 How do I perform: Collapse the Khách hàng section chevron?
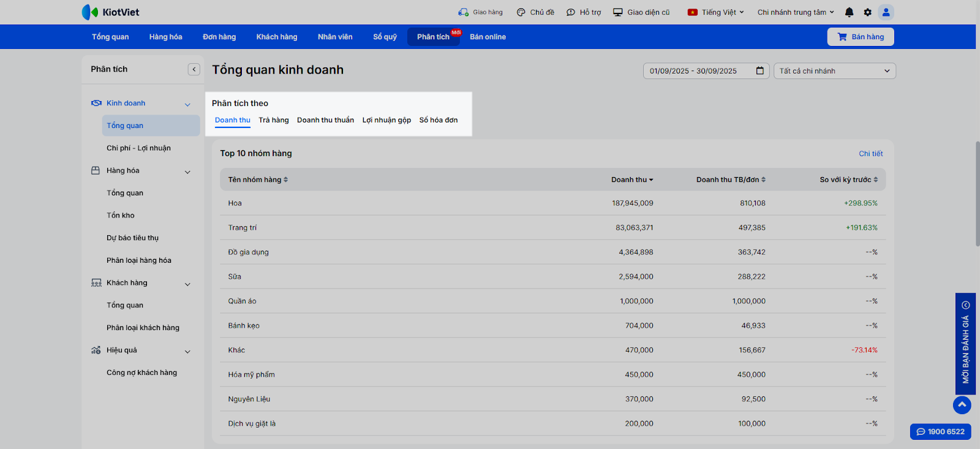point(187,284)
